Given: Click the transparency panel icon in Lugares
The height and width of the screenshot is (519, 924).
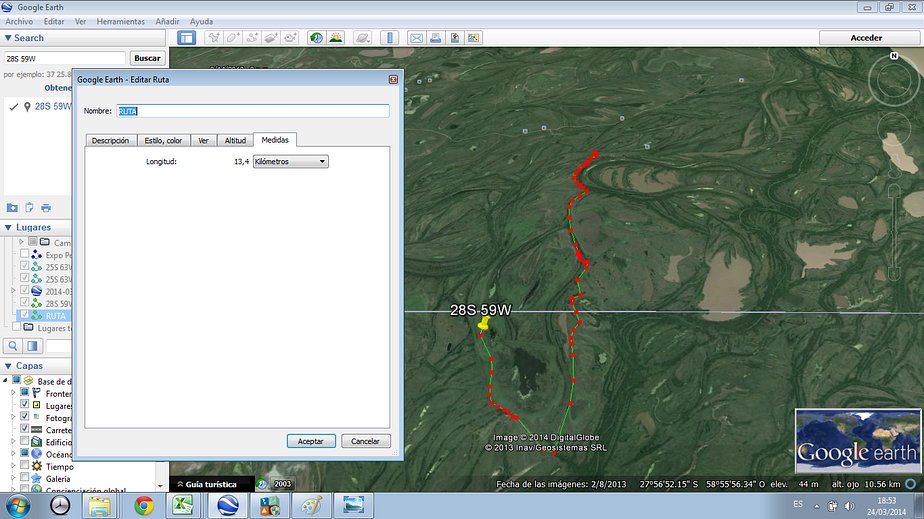Looking at the screenshot, I should point(32,346).
